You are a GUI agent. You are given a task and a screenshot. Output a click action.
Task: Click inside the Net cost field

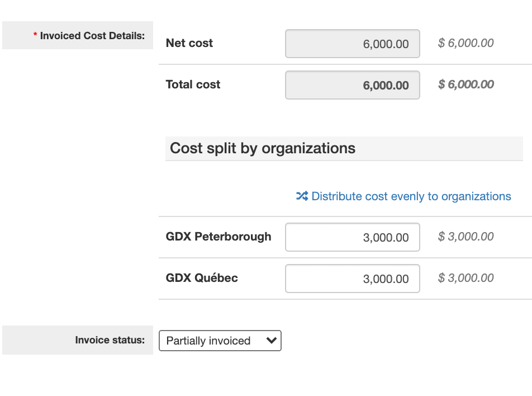(x=352, y=43)
